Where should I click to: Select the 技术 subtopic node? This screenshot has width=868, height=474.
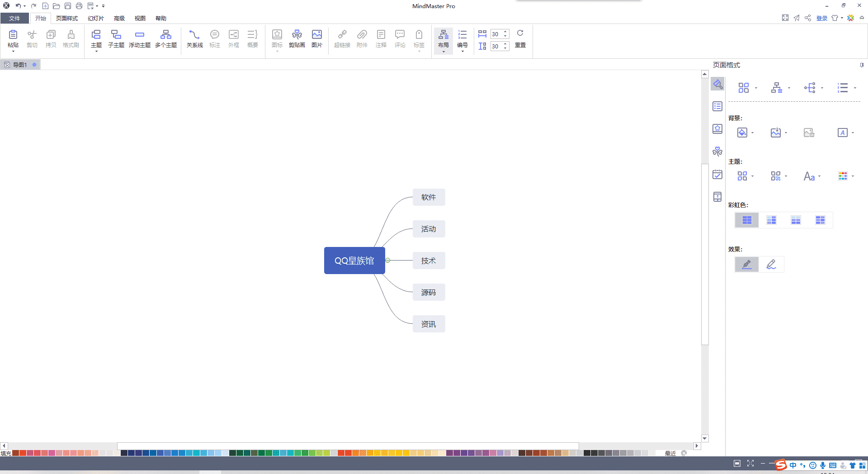pyautogui.click(x=429, y=261)
